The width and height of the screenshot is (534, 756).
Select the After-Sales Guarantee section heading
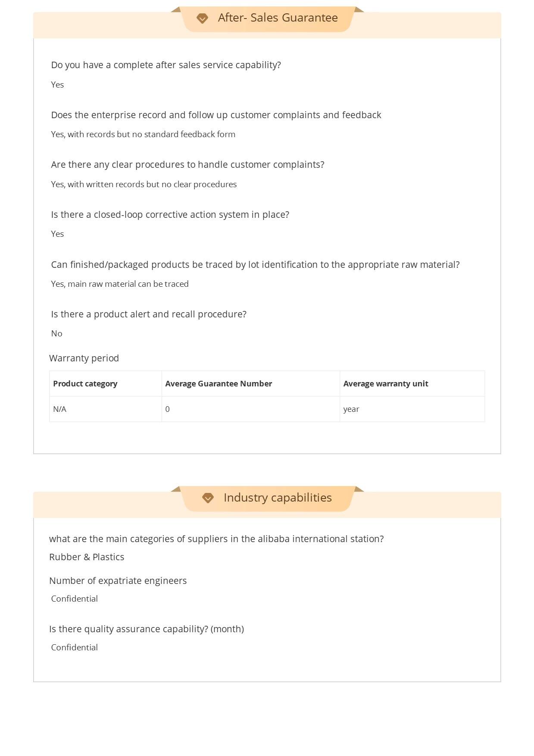tap(278, 18)
